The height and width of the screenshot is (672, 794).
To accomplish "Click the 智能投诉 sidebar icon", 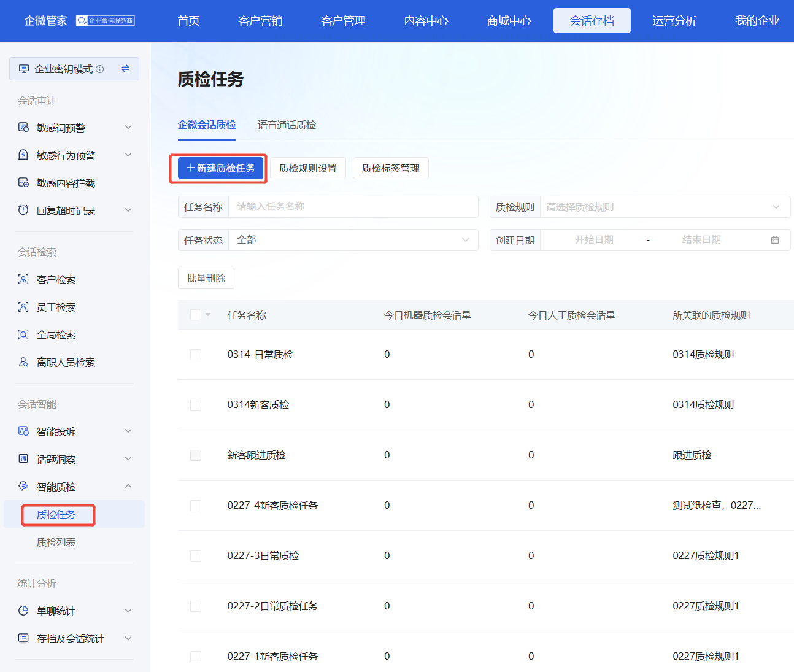I will pyautogui.click(x=23, y=431).
